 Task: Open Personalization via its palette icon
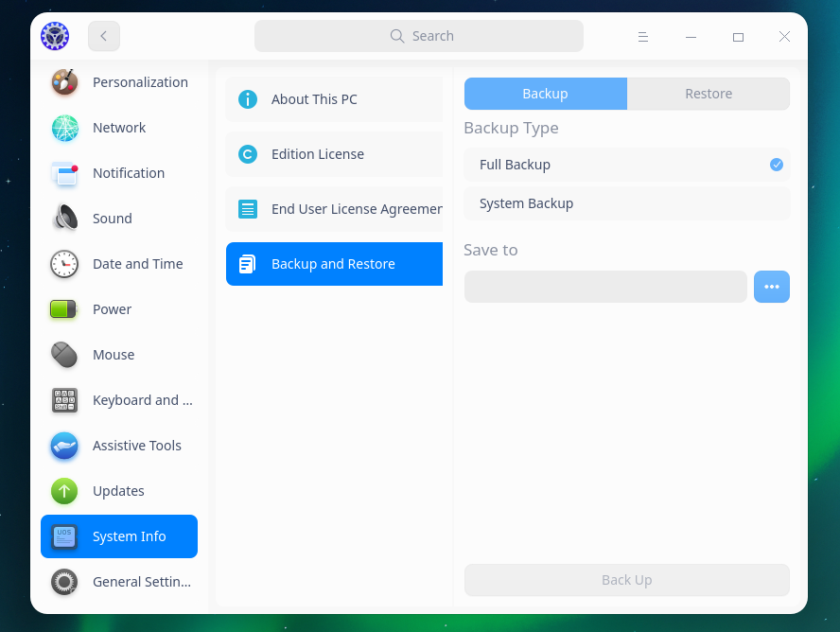pyautogui.click(x=65, y=82)
